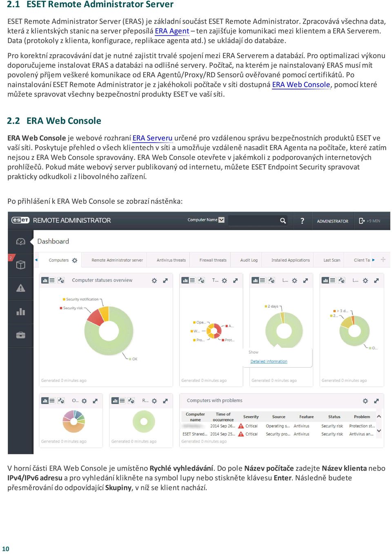Open settings gear of the T... panel
Image resolution: width=392 pixels, height=554 pixels.
coord(225,281)
